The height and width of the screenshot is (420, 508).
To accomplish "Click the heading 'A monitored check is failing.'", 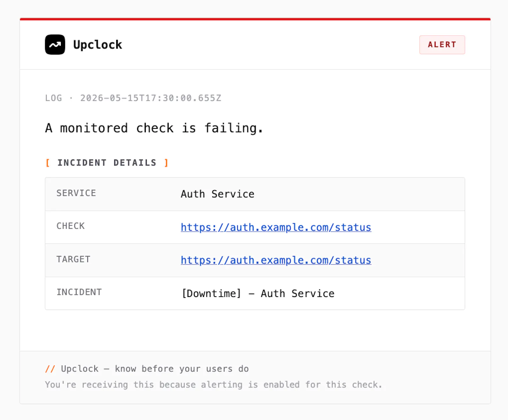I will [x=154, y=128].
